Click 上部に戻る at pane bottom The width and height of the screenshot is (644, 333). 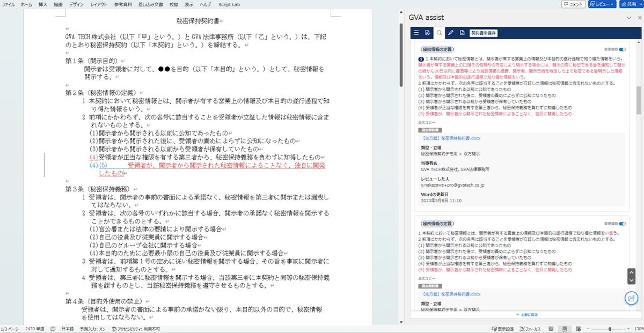point(526,315)
